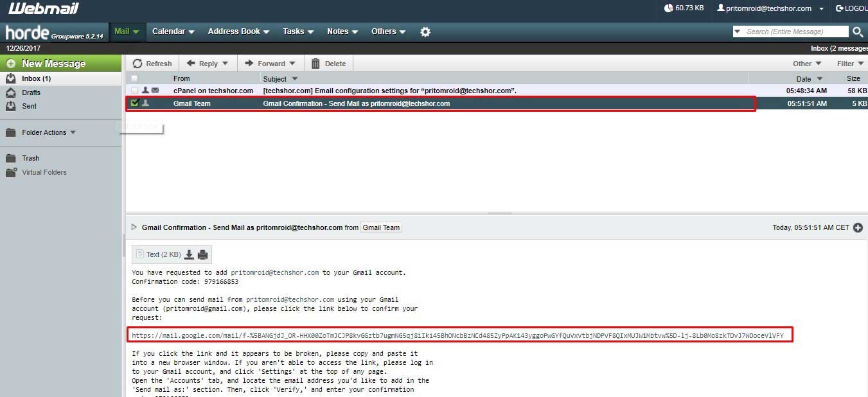Click the Gmail Team sender button in preview
868x397 pixels.
coord(382,227)
